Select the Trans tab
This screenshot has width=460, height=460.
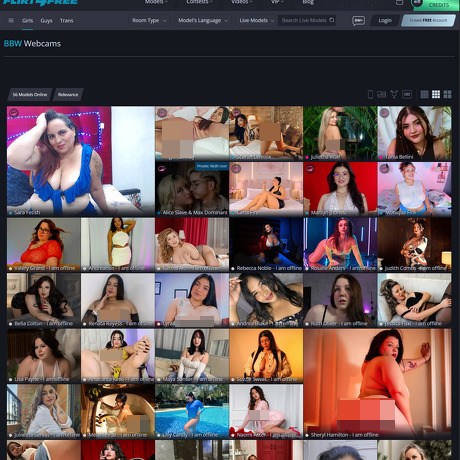(x=67, y=21)
